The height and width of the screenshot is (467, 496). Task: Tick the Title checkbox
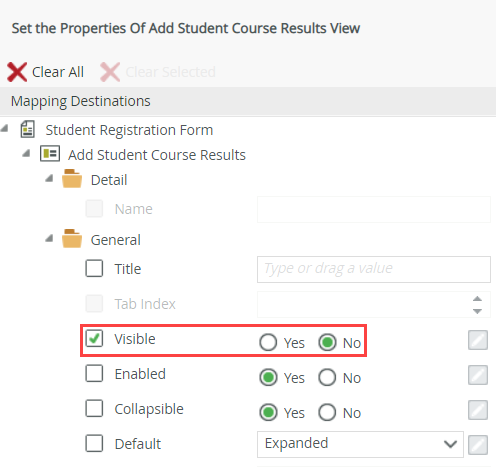click(94, 268)
